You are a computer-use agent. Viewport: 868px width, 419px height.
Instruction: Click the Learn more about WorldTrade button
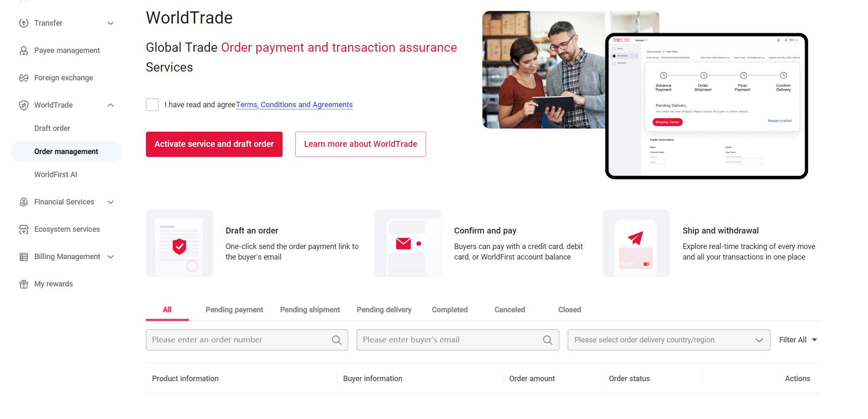[x=360, y=144]
